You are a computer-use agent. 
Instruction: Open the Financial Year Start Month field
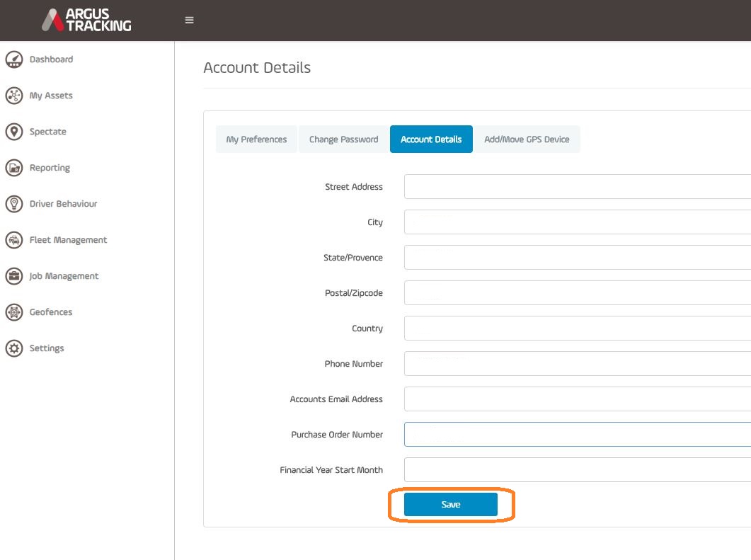coord(577,470)
